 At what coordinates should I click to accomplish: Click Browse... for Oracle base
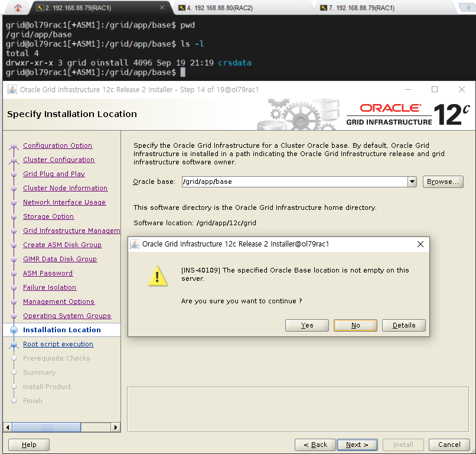tap(443, 181)
